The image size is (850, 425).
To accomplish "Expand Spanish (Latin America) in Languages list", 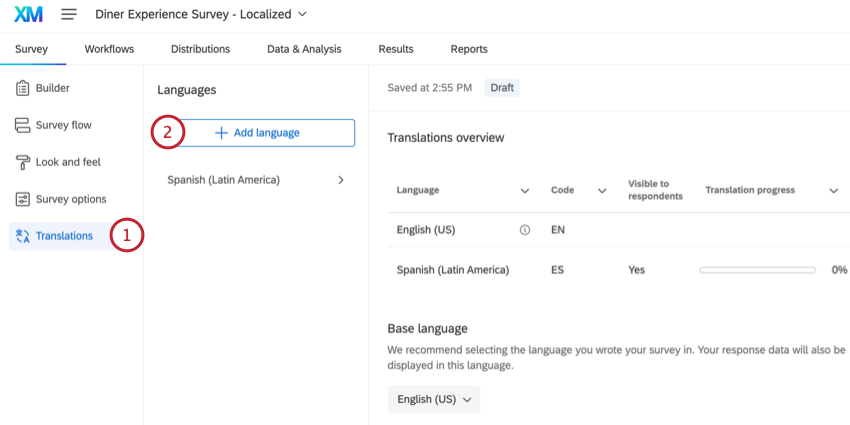I will click(341, 180).
